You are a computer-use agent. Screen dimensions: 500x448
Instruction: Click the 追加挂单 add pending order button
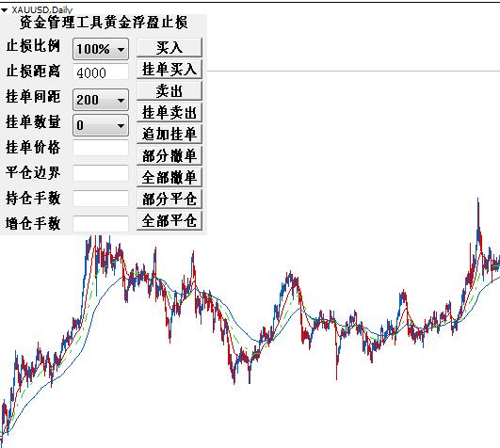(x=169, y=134)
